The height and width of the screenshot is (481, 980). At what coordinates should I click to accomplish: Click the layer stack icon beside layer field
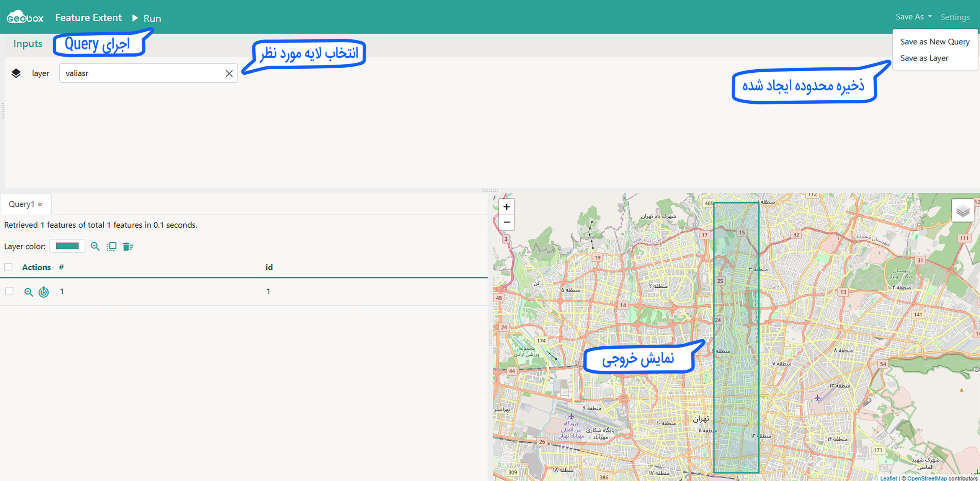coord(16,73)
